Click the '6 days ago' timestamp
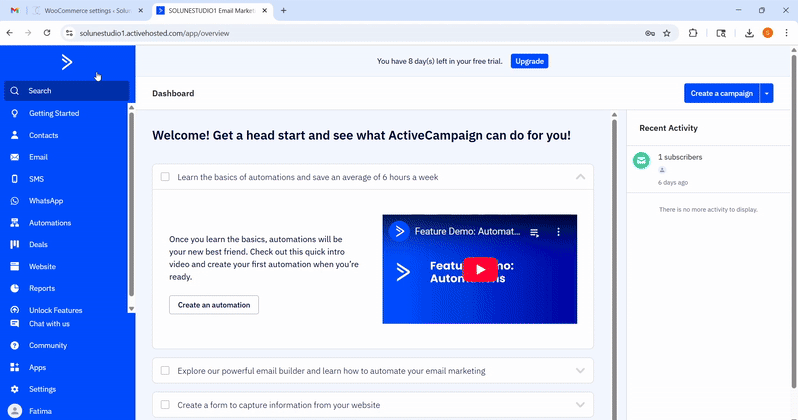Image resolution: width=798 pixels, height=420 pixels. point(673,182)
